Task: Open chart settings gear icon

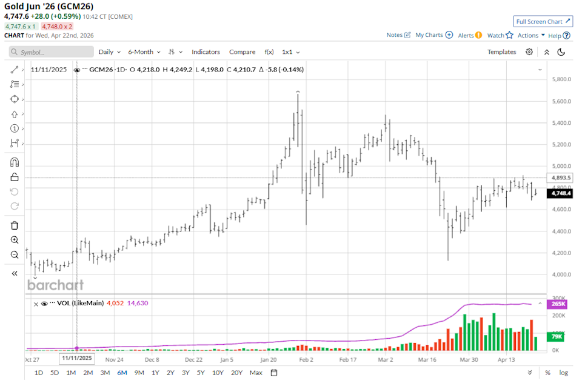Action: pos(529,52)
